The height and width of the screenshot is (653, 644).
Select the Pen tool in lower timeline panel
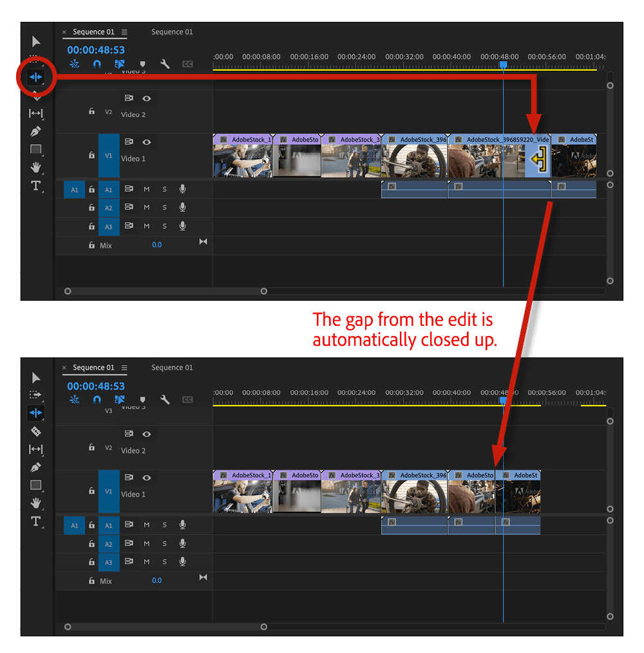36,468
